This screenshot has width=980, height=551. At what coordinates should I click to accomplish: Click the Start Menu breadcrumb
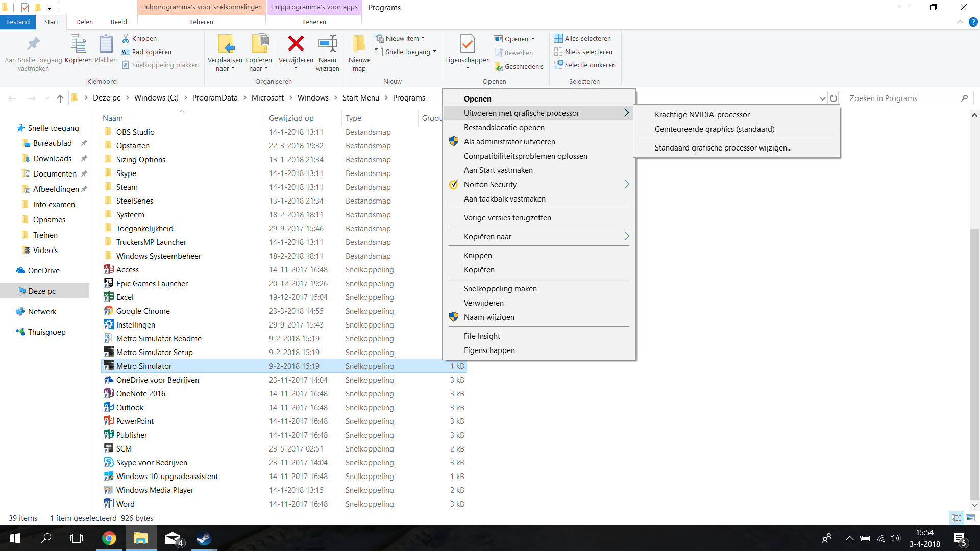[x=360, y=98]
